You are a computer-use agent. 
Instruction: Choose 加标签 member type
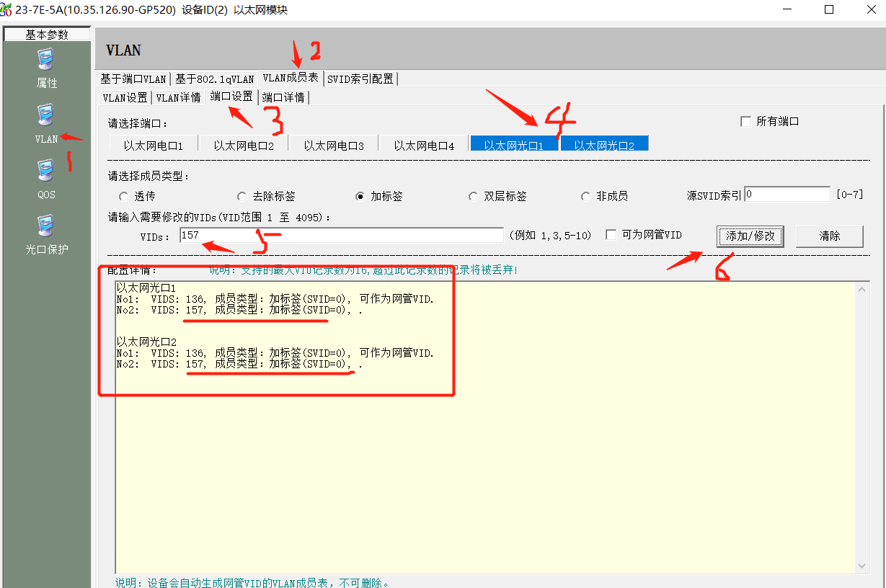coord(360,196)
